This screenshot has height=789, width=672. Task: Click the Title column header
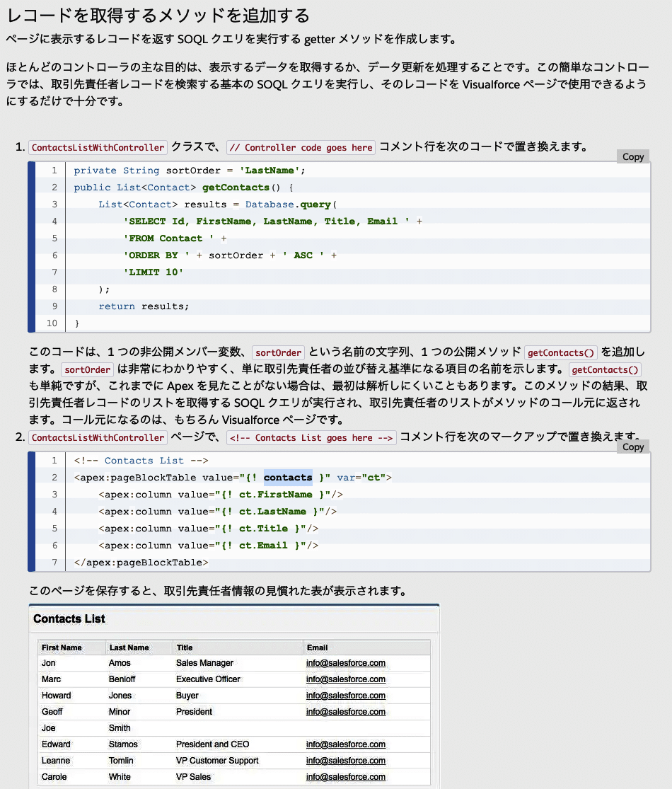184,647
